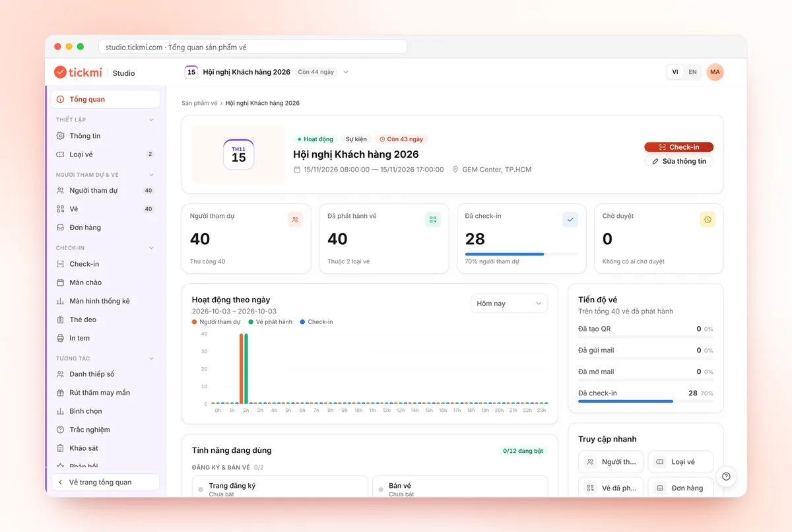This screenshot has height=532, width=792.
Task: Select Tổng quan in the sidebar
Action: (x=106, y=99)
